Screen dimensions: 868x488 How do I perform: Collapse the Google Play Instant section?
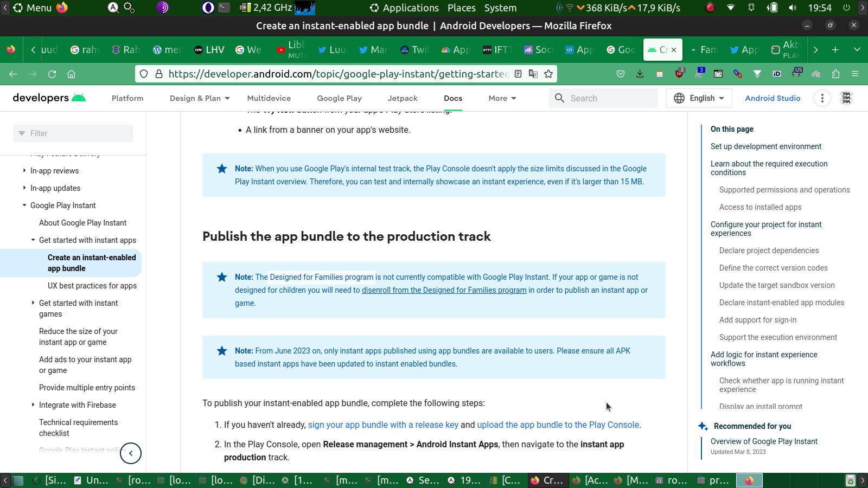point(24,206)
